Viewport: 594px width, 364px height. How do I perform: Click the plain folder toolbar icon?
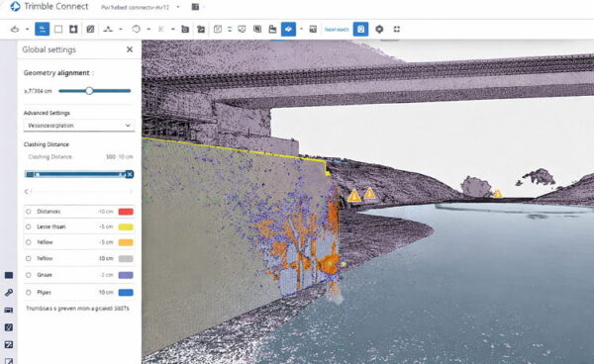pos(185,29)
